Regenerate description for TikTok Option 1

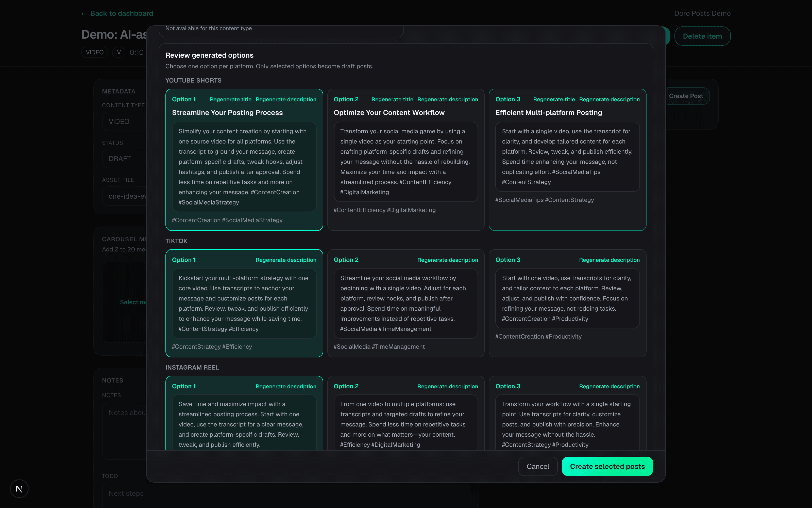coord(286,260)
